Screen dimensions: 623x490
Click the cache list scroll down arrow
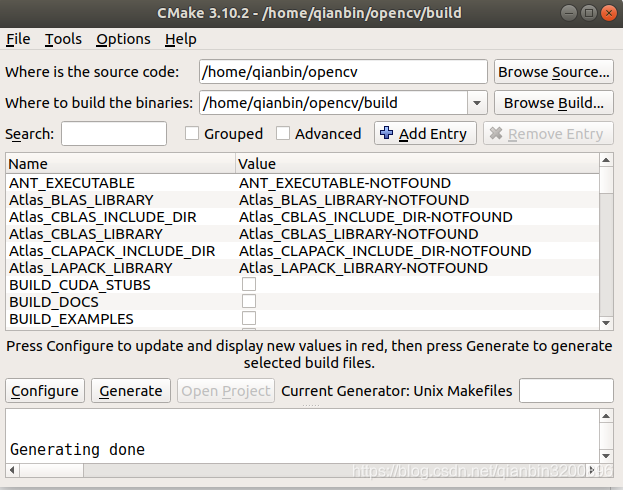point(606,323)
